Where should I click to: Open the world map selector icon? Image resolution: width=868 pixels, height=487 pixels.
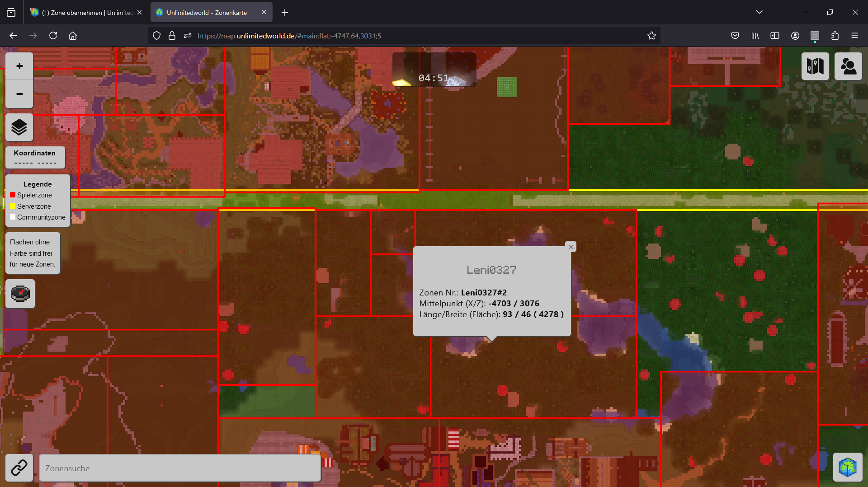click(815, 66)
